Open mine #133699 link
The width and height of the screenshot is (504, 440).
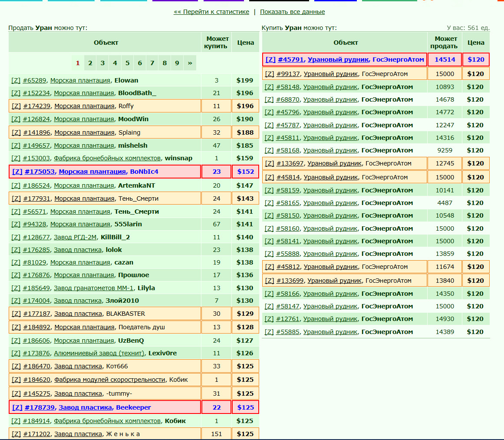pyautogui.click(x=290, y=281)
